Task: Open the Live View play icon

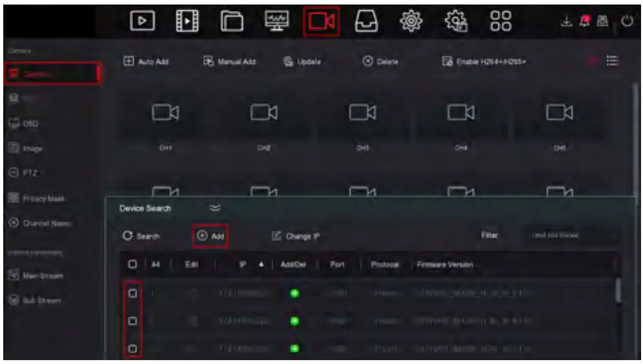Action: pyautogui.click(x=142, y=21)
